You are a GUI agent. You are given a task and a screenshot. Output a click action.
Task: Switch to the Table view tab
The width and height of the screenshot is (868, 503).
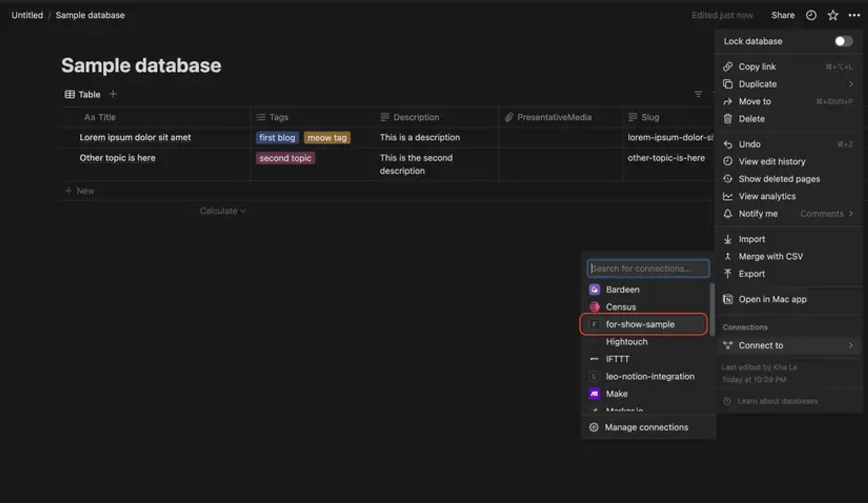click(83, 94)
